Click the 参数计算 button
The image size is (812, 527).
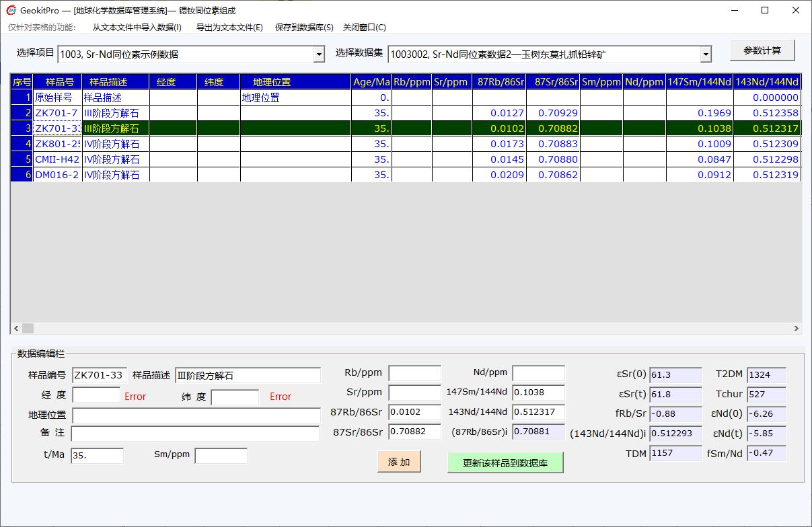point(762,51)
